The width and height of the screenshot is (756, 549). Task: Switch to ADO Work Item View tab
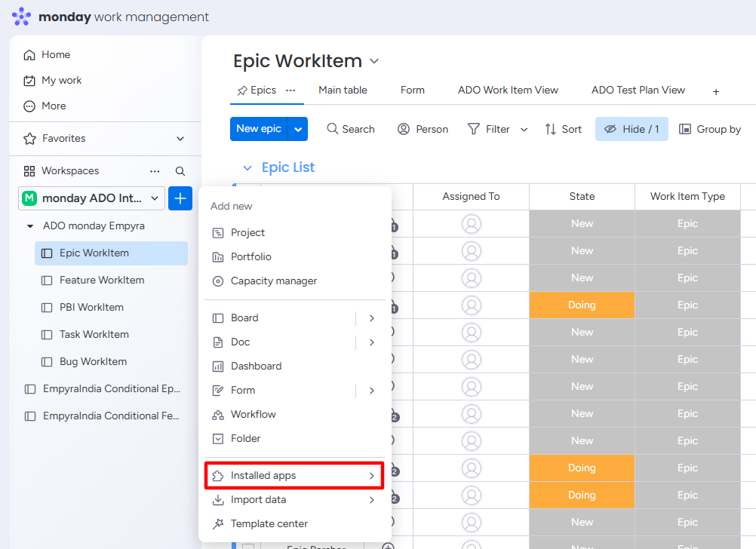coord(509,90)
